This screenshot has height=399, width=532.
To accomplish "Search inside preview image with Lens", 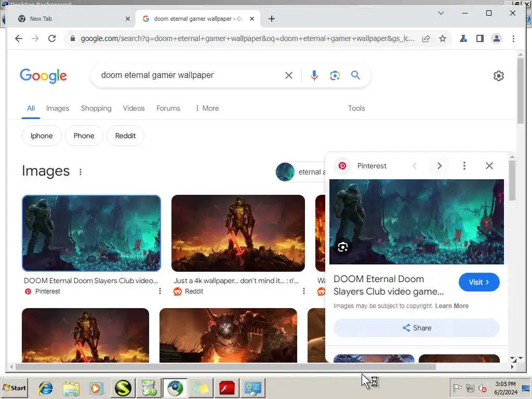I will [343, 247].
